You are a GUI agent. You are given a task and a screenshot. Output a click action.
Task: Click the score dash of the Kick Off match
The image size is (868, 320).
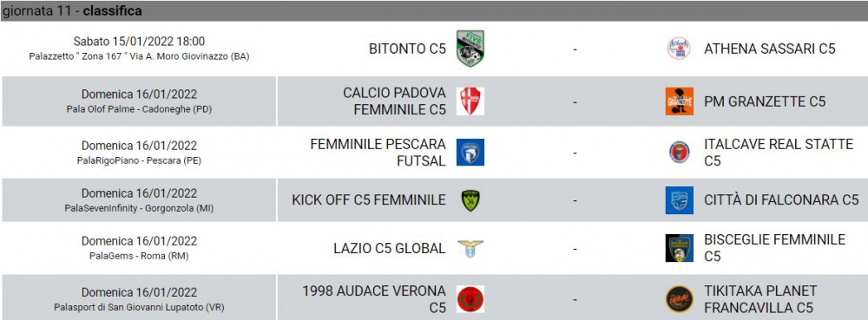[x=575, y=200]
